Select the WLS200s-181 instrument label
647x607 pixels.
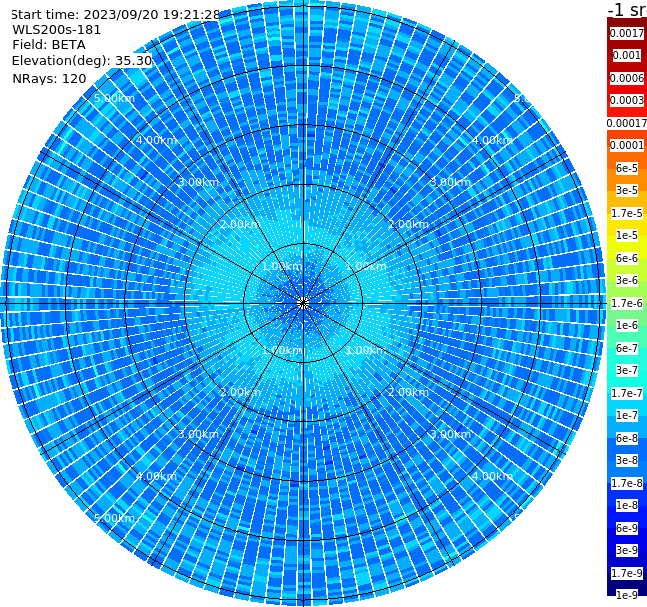(x=57, y=30)
